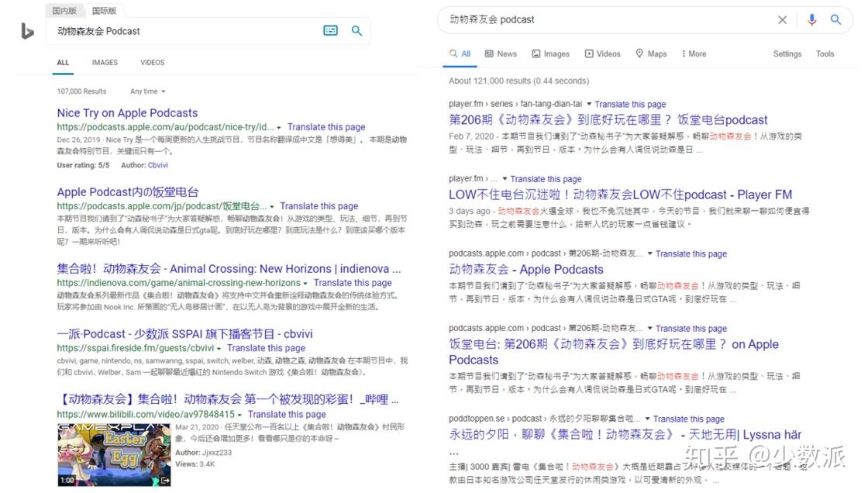Viewport: 868px width, 493px height.
Task: Expand arrow next to indienova.com URL
Action: pos(305,284)
